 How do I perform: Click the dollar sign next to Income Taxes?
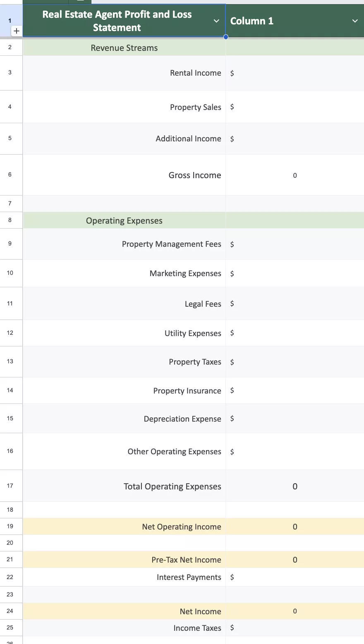[x=232, y=627]
